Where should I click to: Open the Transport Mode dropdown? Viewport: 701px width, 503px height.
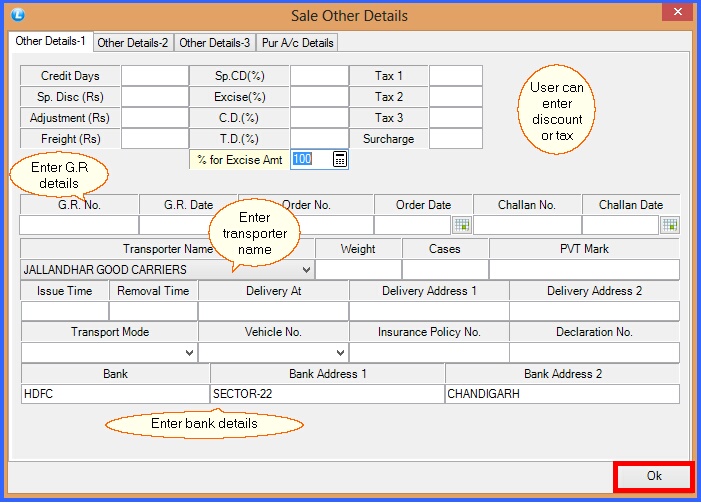click(189, 353)
